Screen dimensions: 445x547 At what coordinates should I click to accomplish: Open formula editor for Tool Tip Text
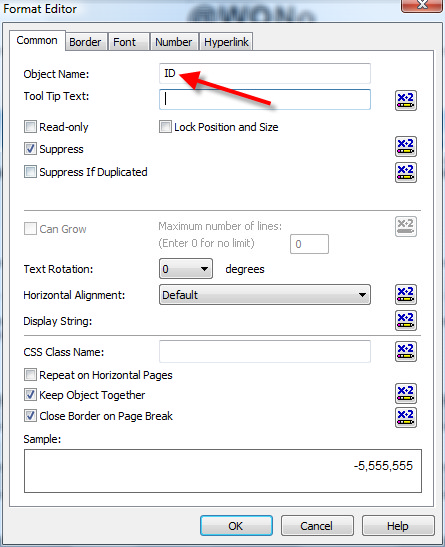(x=406, y=101)
